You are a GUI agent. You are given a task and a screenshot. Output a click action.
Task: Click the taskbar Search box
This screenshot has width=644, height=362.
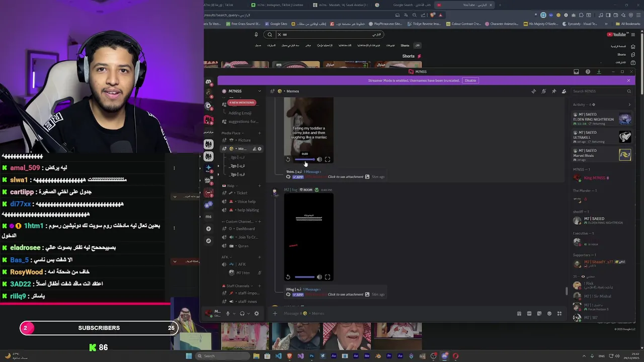click(x=222, y=356)
